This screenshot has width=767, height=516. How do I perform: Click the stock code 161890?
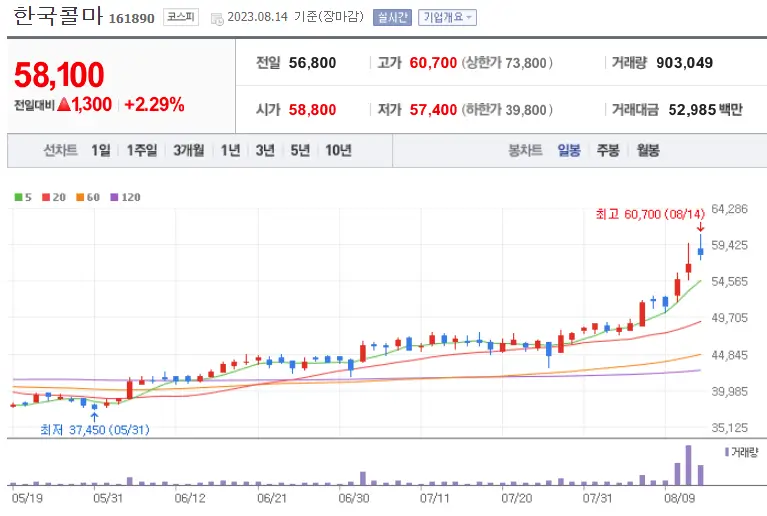coord(131,19)
